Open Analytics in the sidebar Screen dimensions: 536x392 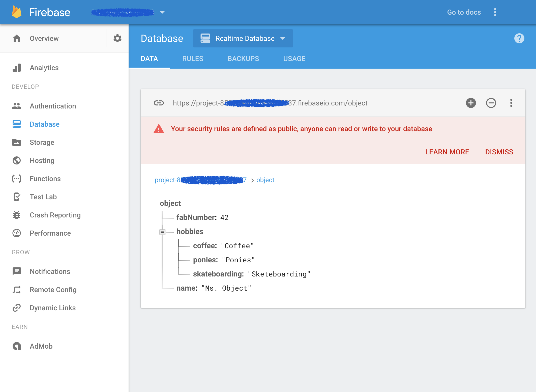44,68
